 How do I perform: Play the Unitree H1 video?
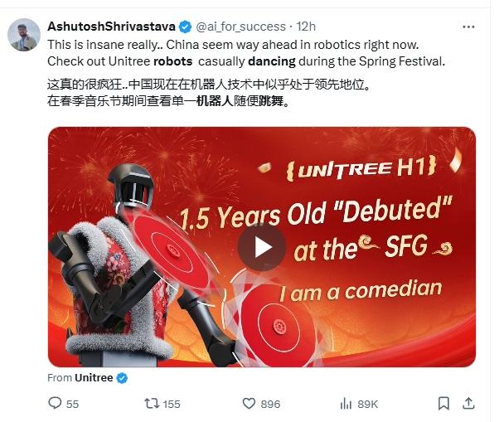tap(262, 247)
